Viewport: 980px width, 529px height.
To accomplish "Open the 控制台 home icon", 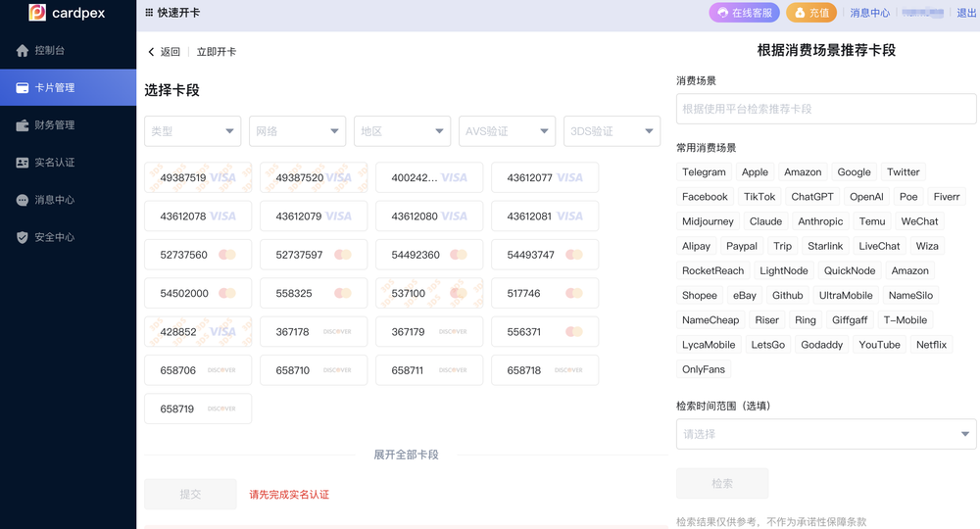I will [x=23, y=51].
